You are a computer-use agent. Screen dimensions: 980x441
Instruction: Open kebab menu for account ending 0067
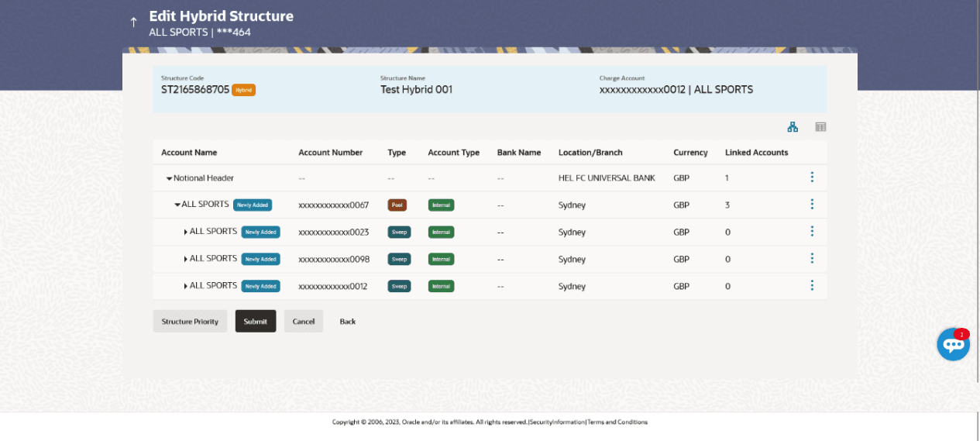pos(812,205)
